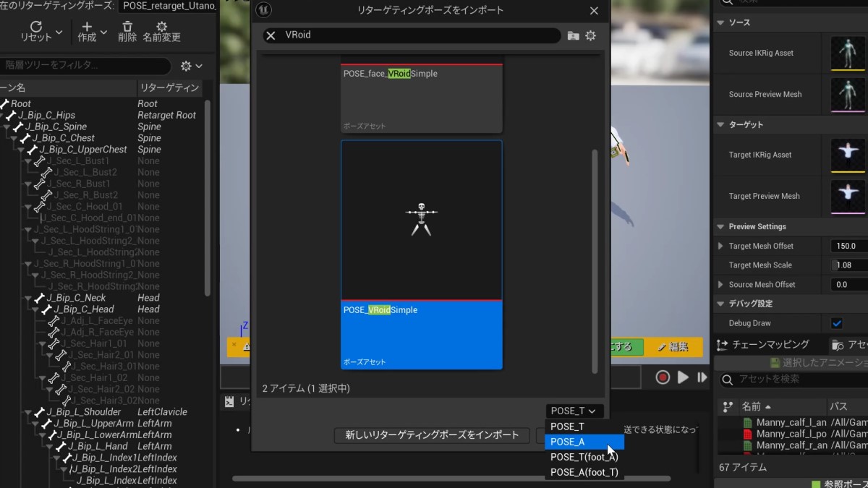Click Source Mesh Offset 0.0 value field
The width and height of the screenshot is (868, 488).
pyautogui.click(x=849, y=285)
